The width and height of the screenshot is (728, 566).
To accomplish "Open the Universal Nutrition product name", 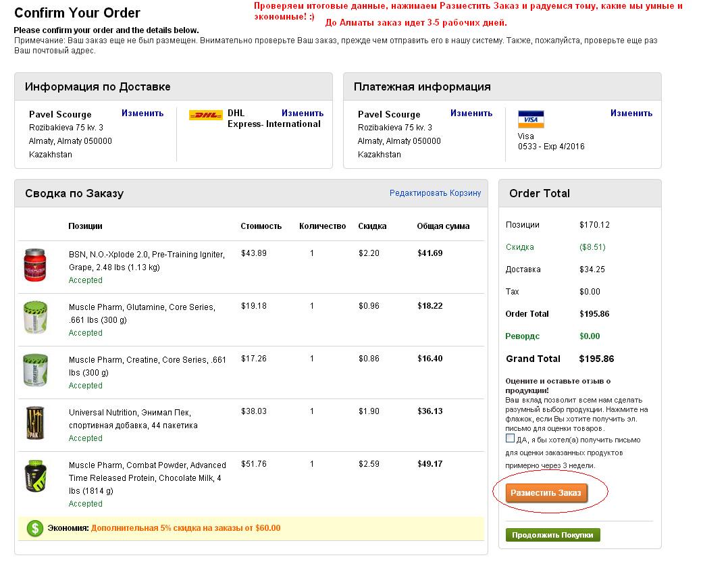I will click(x=133, y=419).
